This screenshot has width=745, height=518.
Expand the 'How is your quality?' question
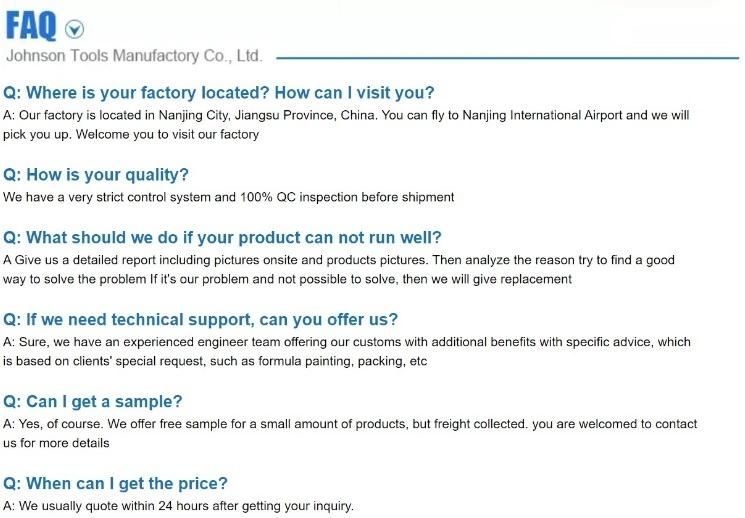coord(96,174)
